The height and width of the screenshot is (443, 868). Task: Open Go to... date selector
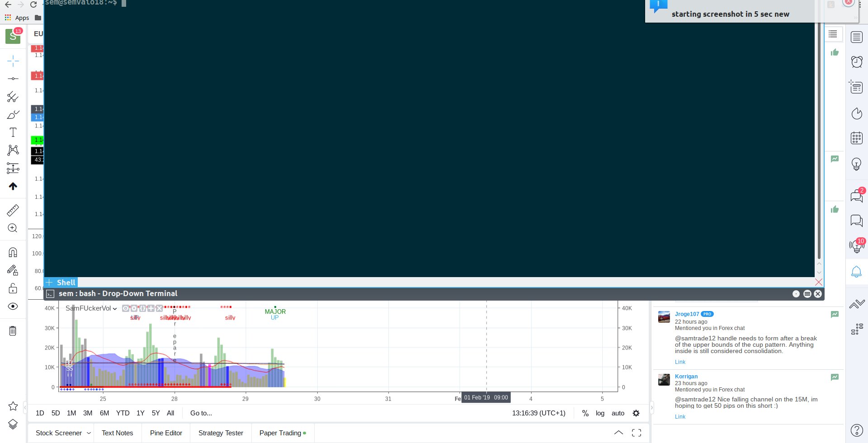point(201,413)
